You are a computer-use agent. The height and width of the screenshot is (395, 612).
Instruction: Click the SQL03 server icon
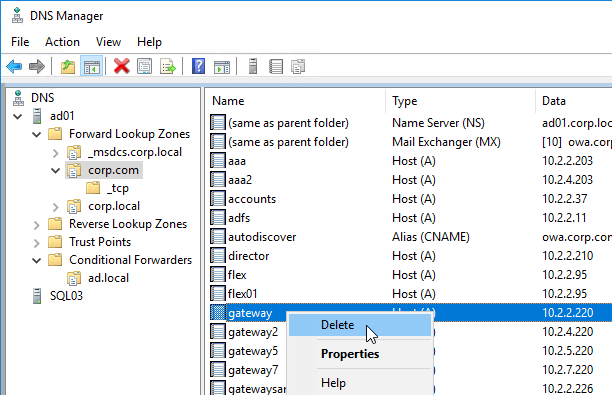37,296
